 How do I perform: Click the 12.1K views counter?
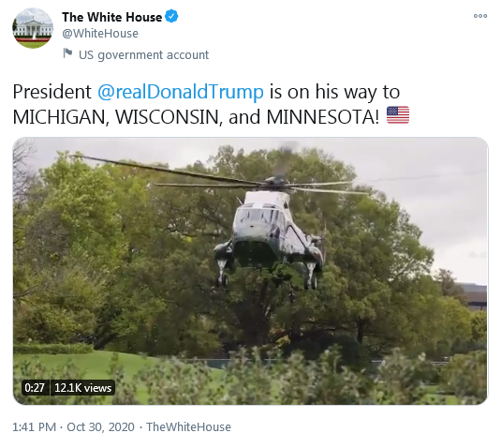click(x=82, y=388)
